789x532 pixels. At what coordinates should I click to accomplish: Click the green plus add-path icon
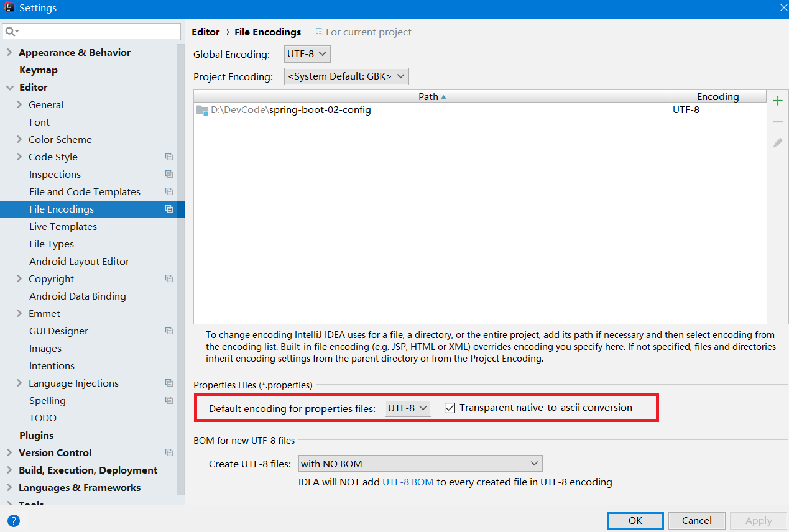coord(777,101)
